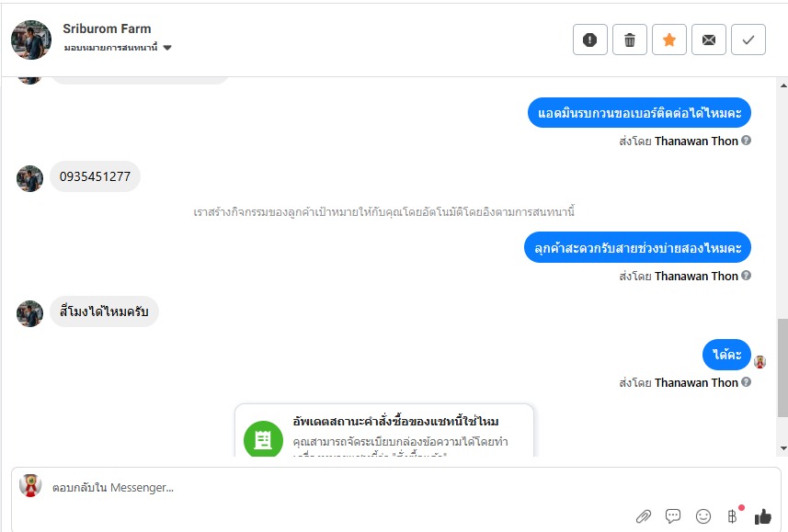Send a thumbs-up like
The width and height of the screenshot is (788, 532).
pyautogui.click(x=763, y=516)
